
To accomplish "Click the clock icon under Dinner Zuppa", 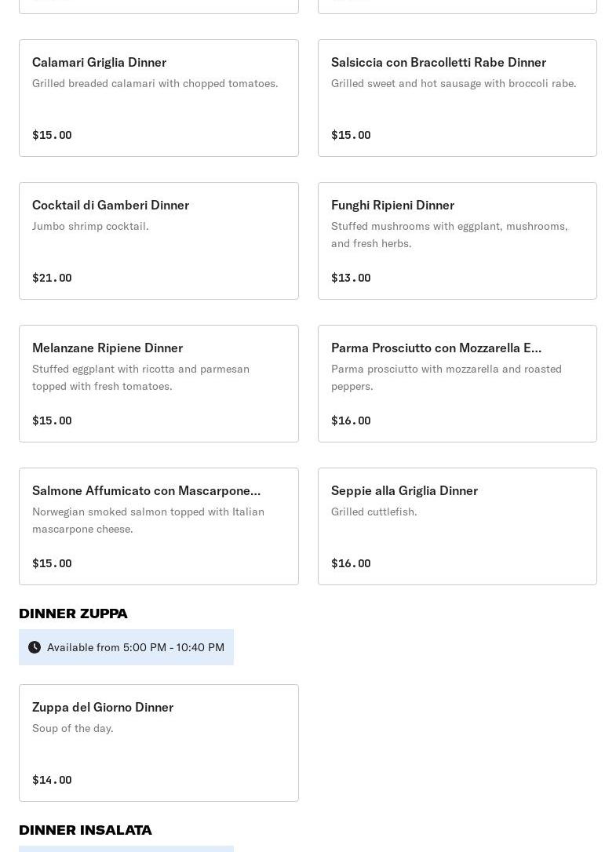I will (x=35, y=647).
